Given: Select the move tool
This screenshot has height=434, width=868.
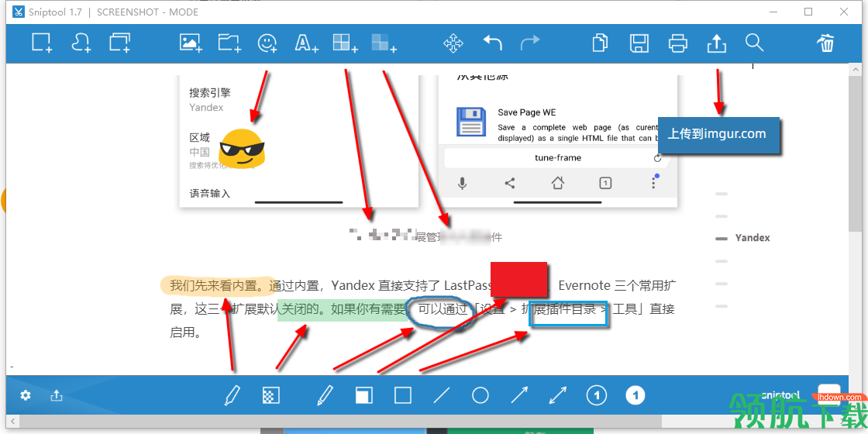Looking at the screenshot, I should pyautogui.click(x=453, y=43).
